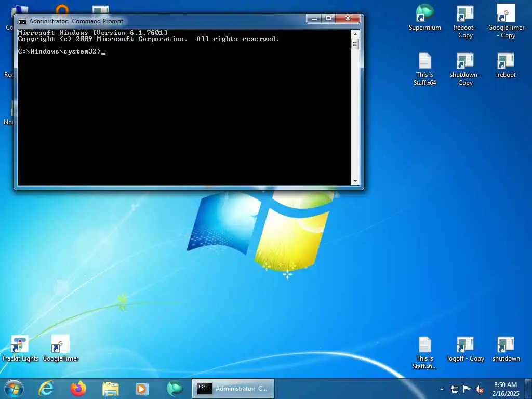Viewport: 532px width, 399px height.
Task: Select the logoff - Copy desktop icon
Action: 465,349
